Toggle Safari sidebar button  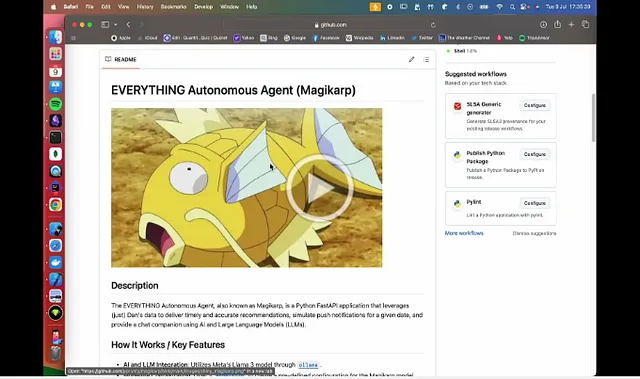[105, 24]
